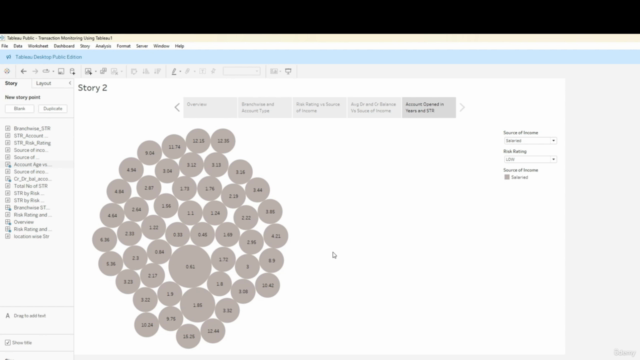Sort descending using the toolbar icon
640x360 pixels.
tap(157, 71)
